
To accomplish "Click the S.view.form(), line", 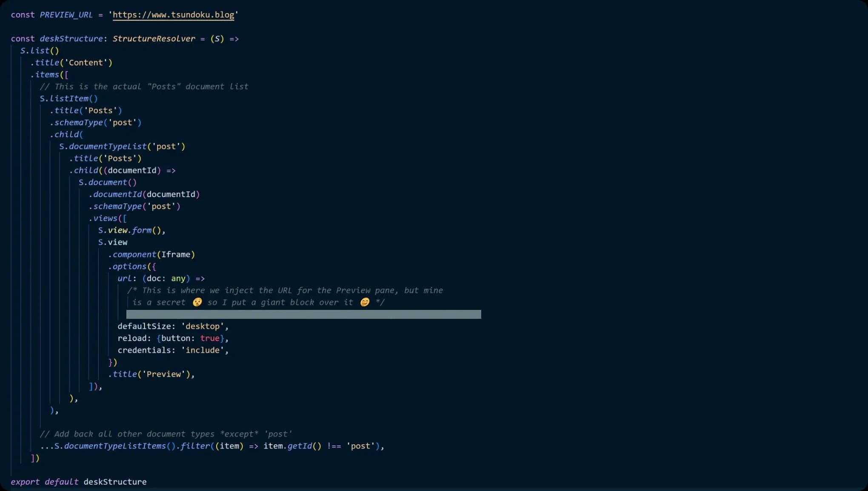I will [132, 230].
